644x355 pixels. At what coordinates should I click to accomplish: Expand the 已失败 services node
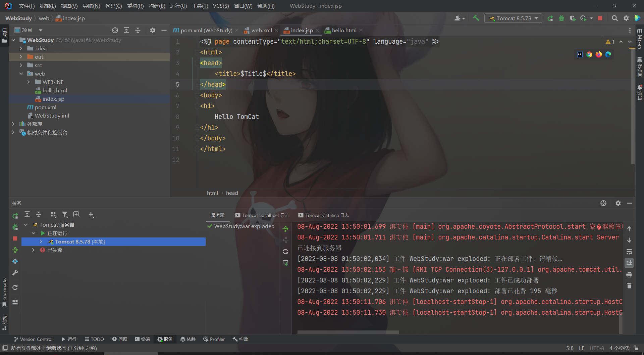click(x=33, y=250)
